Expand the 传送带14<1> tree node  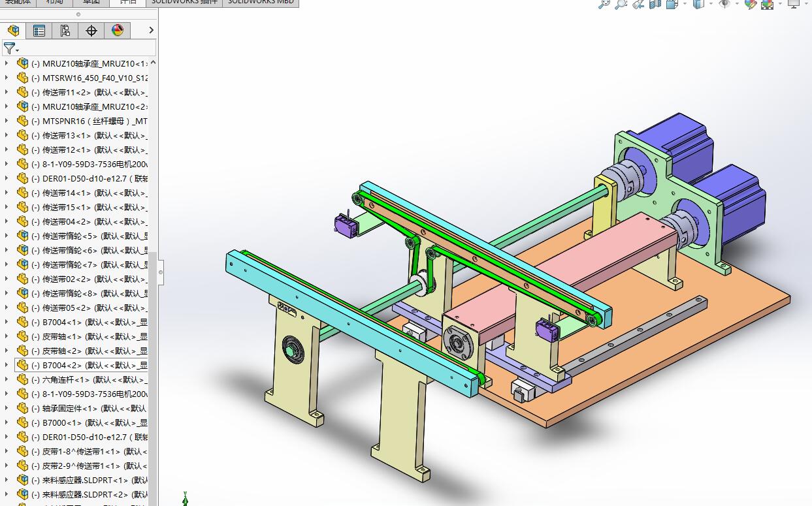coord(7,193)
